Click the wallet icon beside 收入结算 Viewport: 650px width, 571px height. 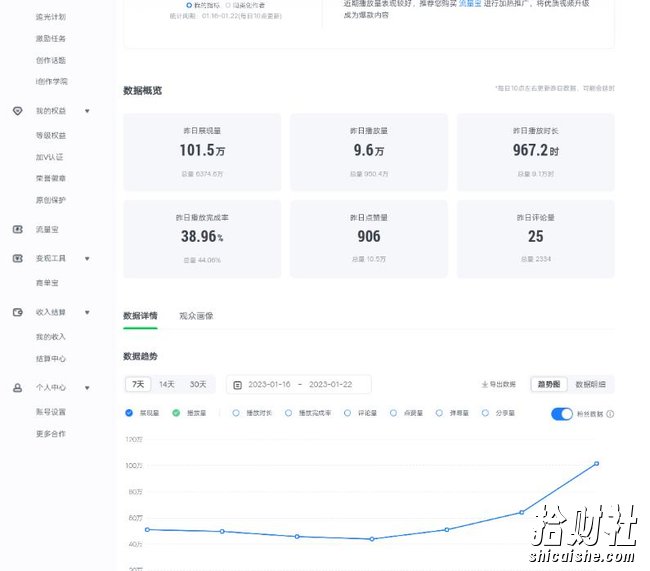tap(17, 312)
